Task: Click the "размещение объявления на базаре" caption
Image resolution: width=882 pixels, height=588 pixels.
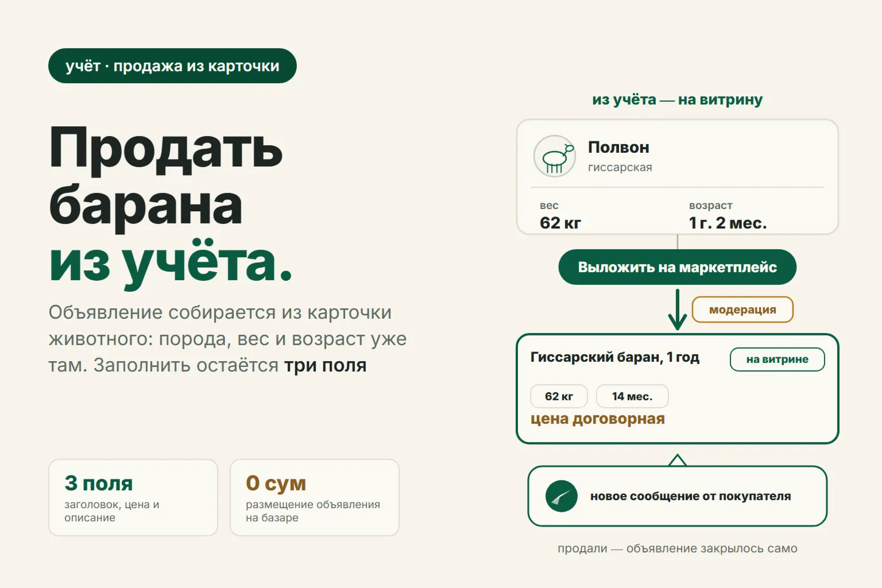Action: point(313,511)
